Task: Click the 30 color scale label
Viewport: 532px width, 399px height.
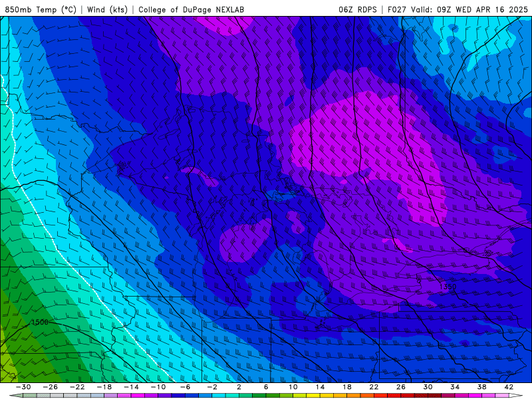Action: pos(428,387)
